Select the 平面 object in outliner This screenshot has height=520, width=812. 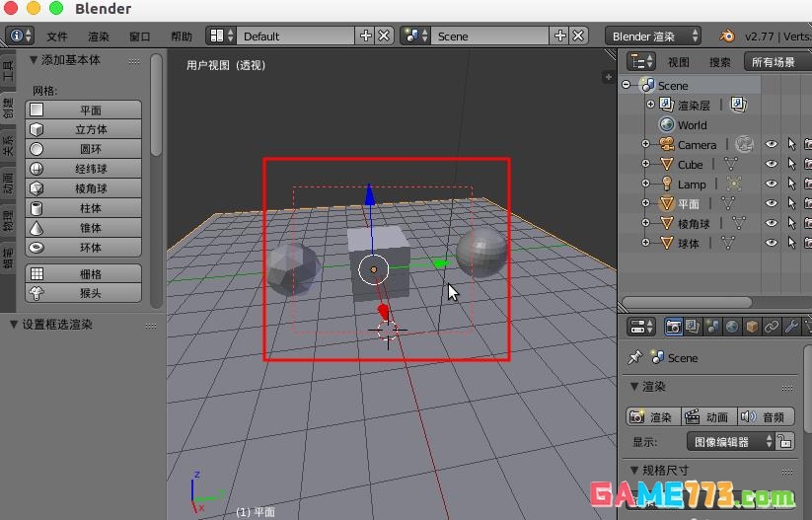[689, 203]
